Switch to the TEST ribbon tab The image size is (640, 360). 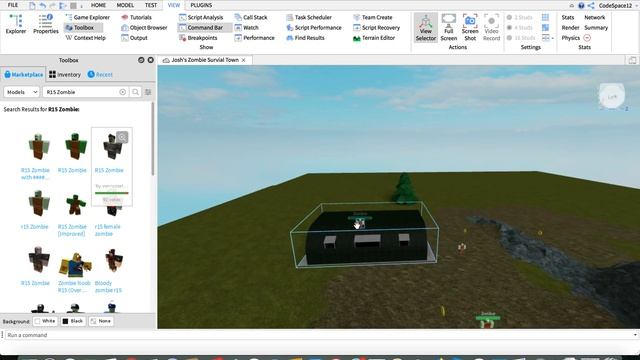[x=151, y=5]
